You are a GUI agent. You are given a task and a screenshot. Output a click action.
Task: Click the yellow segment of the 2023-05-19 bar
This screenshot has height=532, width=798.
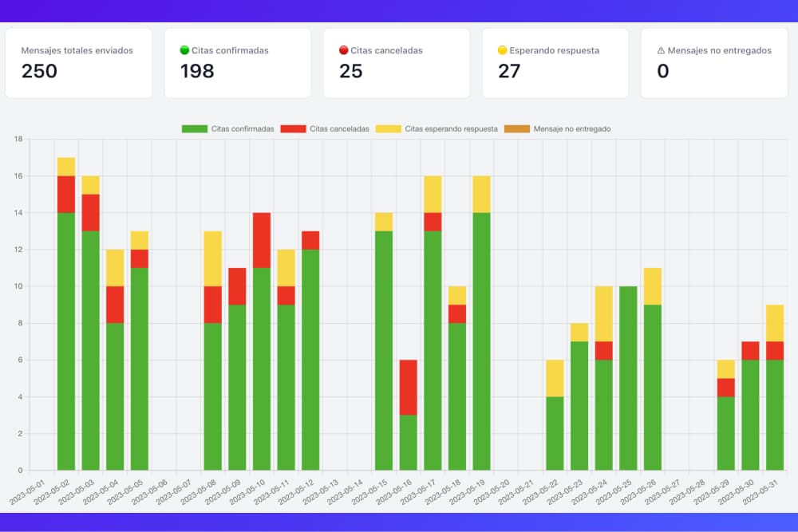click(481, 195)
